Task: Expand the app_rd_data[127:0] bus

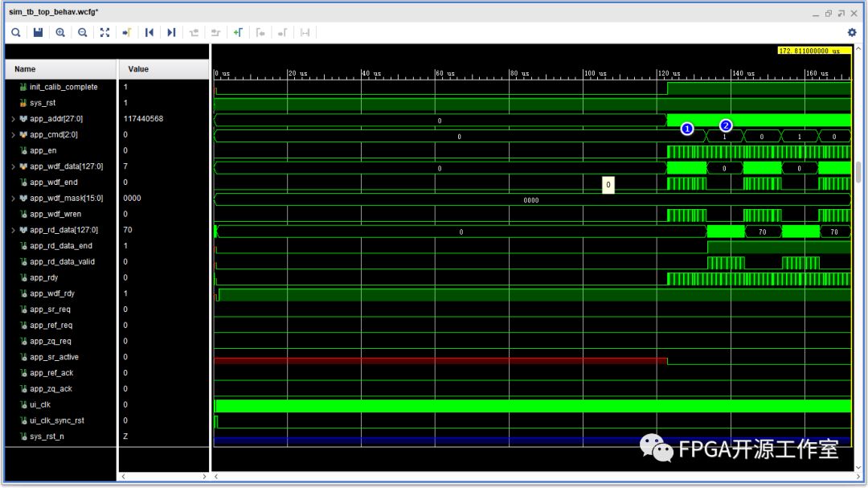Action: tap(14, 230)
